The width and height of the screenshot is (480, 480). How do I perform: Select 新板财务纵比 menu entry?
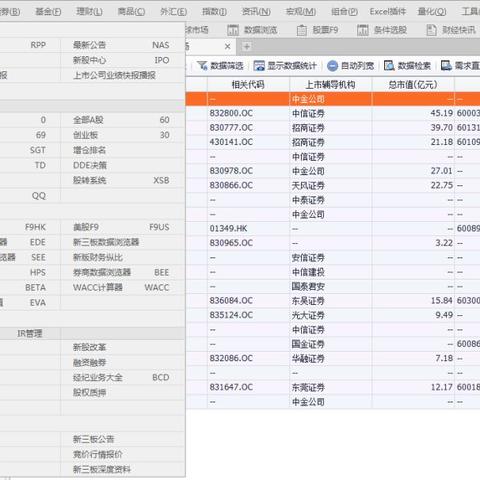tap(123, 257)
